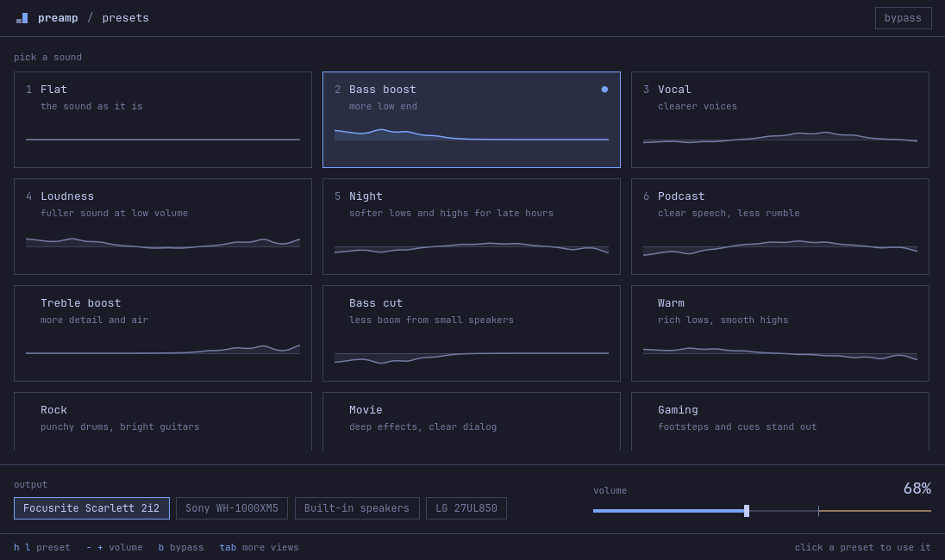Activate the Night preset
Screen dimensions: 945x560
click(x=472, y=227)
